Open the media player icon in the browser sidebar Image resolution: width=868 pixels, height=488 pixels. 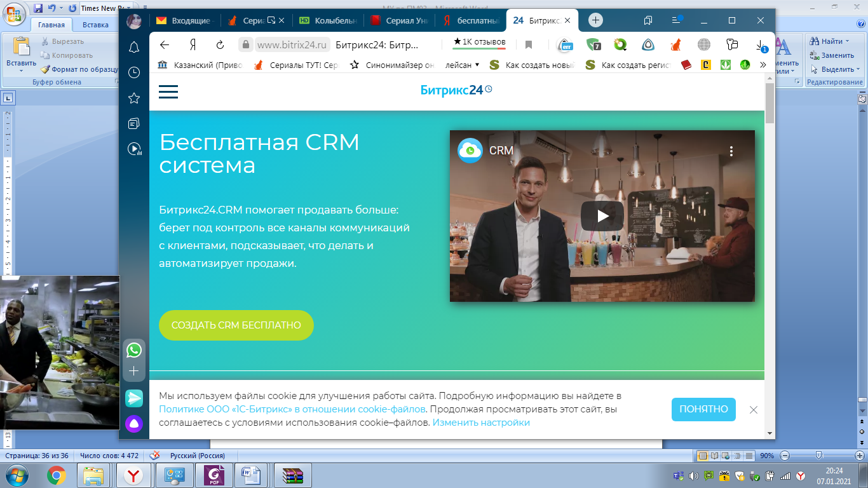click(x=134, y=149)
